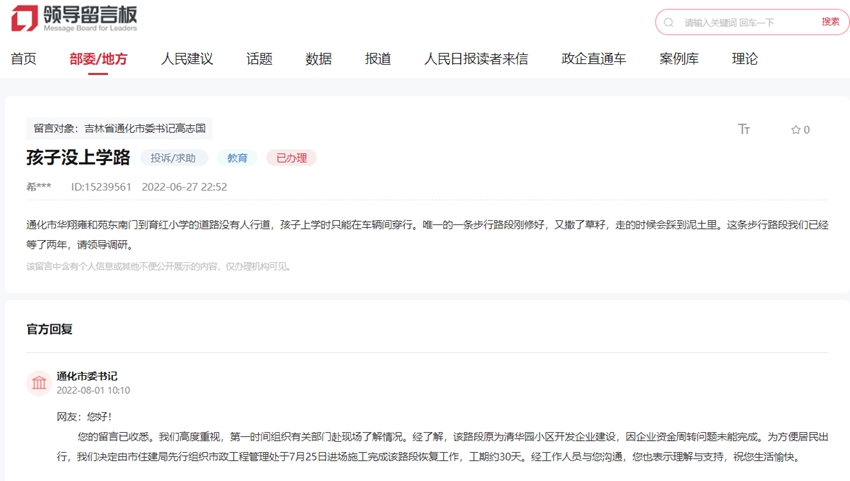Image resolution: width=850 pixels, height=481 pixels.
Task: Open 人民日报读者来信 page
Action: (x=475, y=59)
